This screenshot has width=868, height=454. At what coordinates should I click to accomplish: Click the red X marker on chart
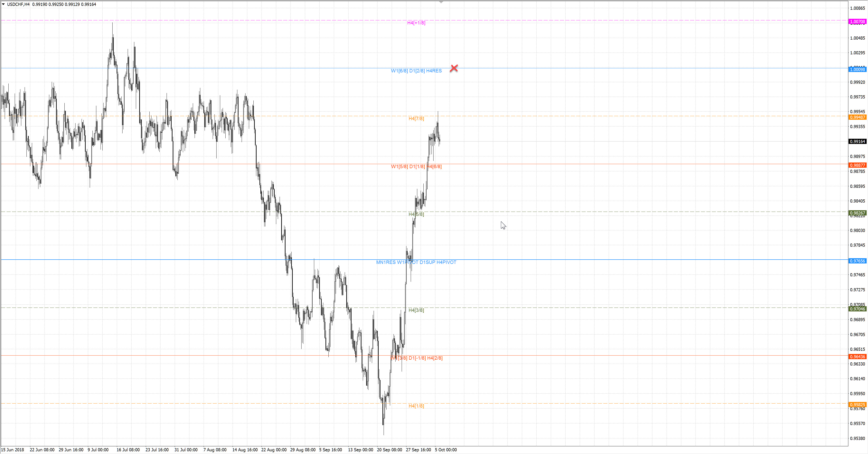pos(454,68)
